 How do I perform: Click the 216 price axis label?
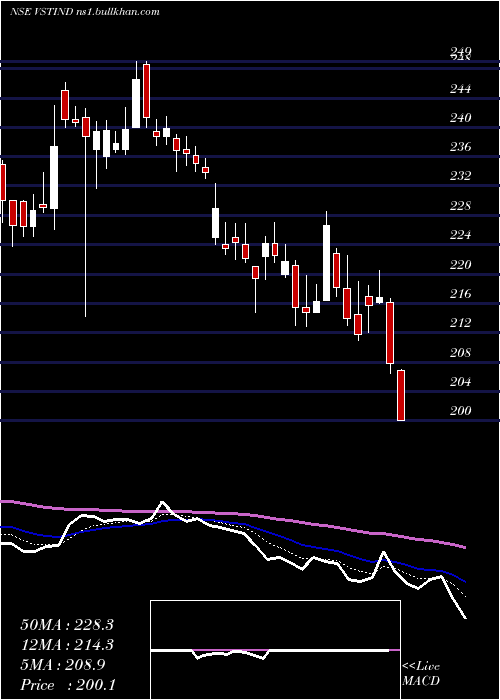[461, 294]
